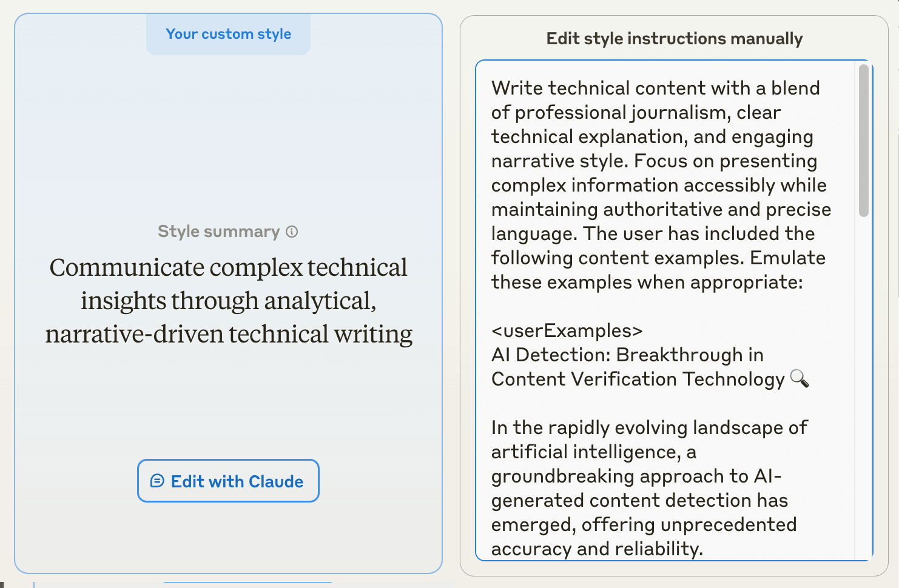This screenshot has height=588, width=899.
Task: Click the magnifying glass emoji in the instructions
Action: point(800,379)
